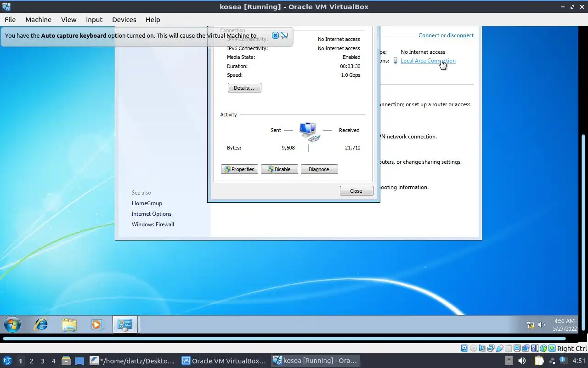Click the guest network tray icon

pyautogui.click(x=531, y=325)
